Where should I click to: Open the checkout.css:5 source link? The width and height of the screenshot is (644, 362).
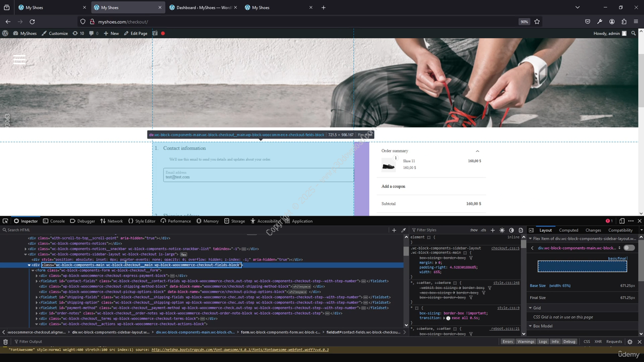point(505,248)
